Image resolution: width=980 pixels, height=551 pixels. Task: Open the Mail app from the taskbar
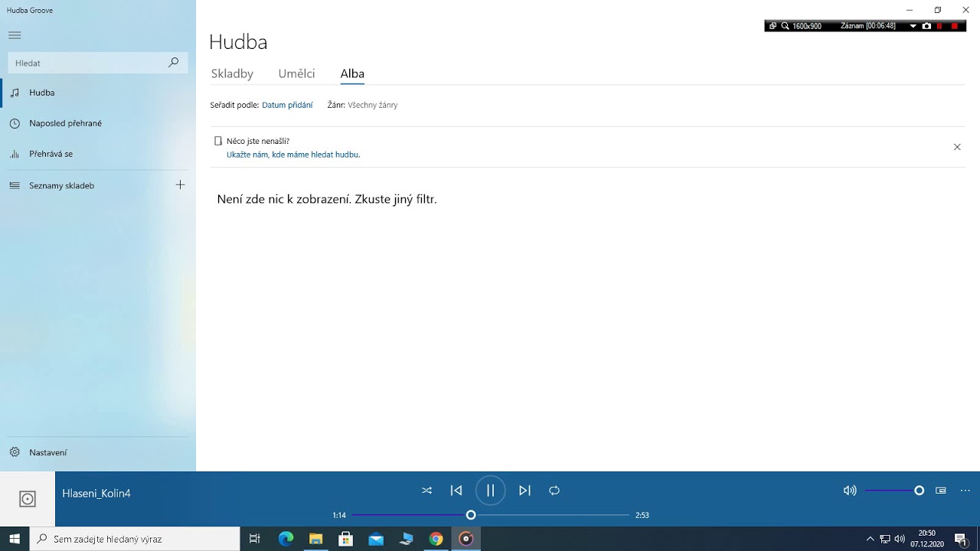(376, 539)
